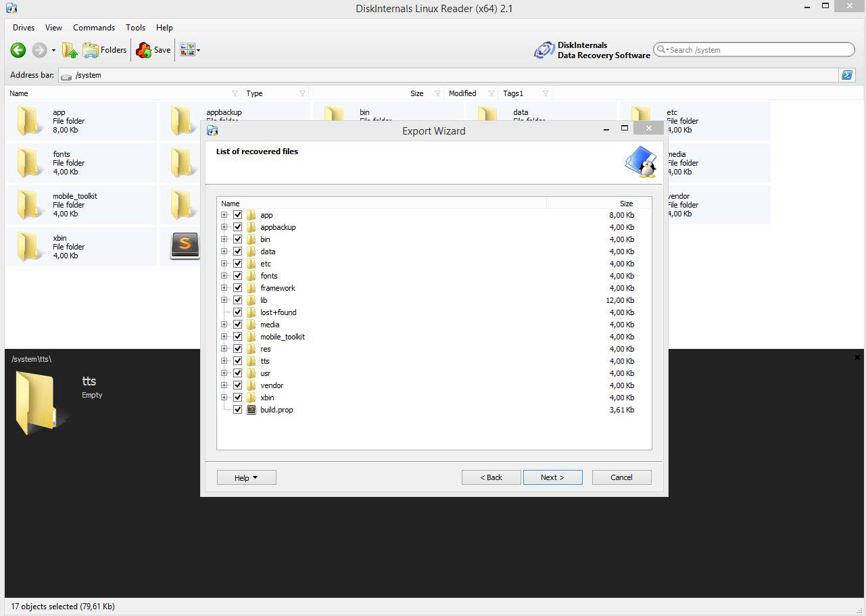Open the Drives menu
The height and width of the screenshot is (616, 866).
point(24,28)
